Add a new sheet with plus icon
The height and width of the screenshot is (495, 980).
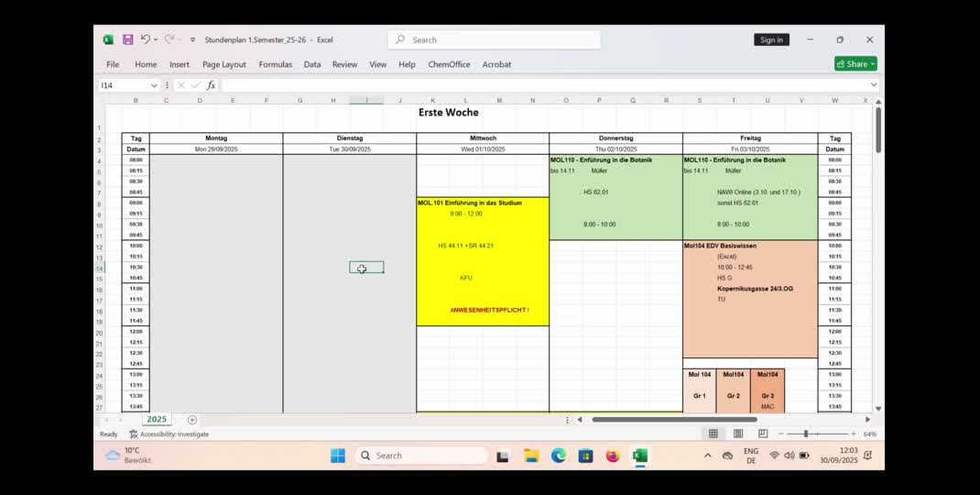192,420
